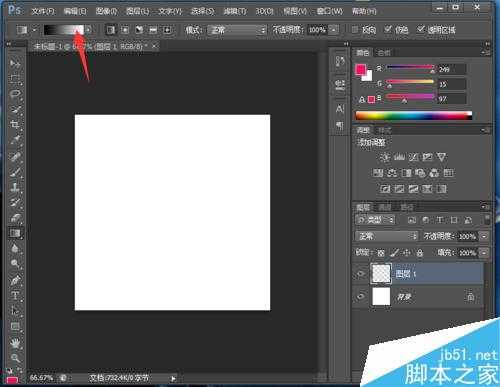Viewport: 500px width, 387px height.
Task: Select the Blur tool
Action: (x=15, y=248)
